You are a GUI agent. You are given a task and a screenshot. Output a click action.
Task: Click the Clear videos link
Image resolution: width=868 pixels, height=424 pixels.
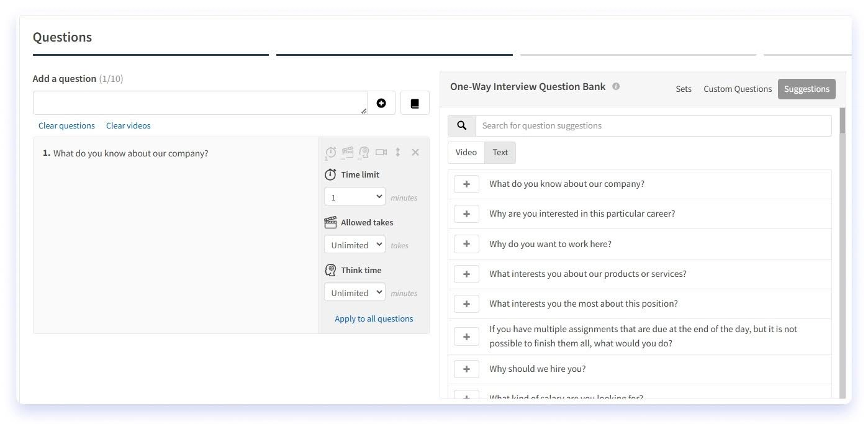click(x=129, y=125)
